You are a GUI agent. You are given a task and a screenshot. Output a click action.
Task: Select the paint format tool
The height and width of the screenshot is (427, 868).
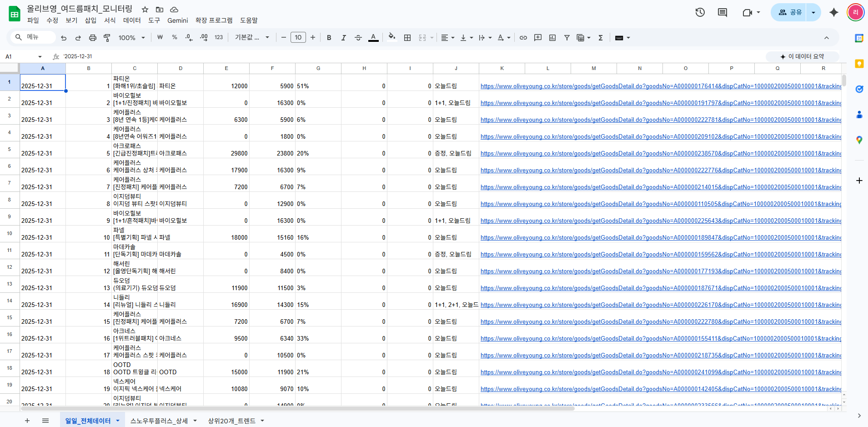tap(107, 38)
